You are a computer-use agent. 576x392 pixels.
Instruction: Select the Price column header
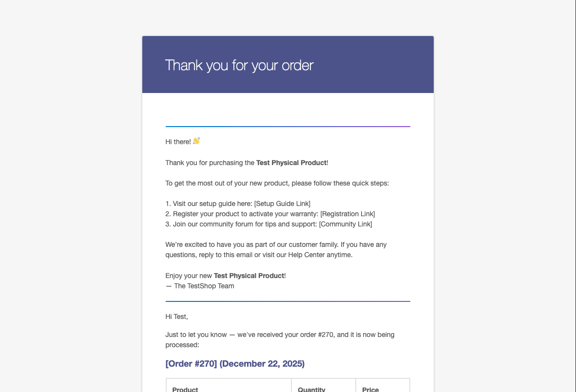pyautogui.click(x=370, y=390)
